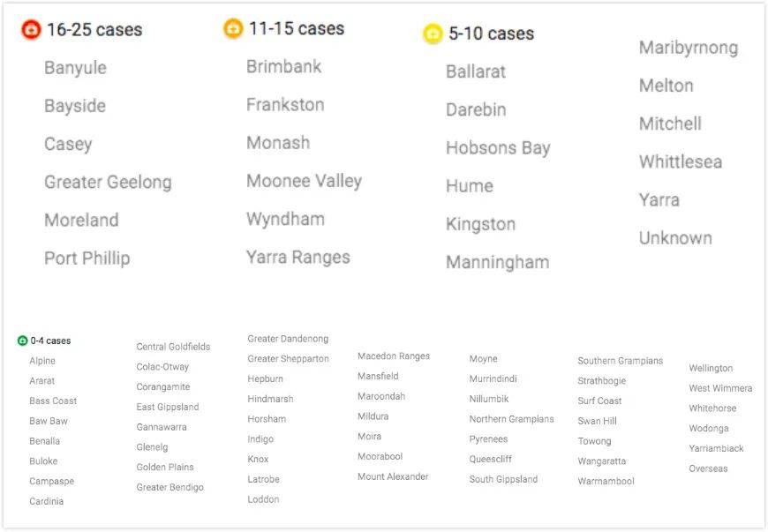The height and width of the screenshot is (532, 768).
Task: Click the 16-25 cases heading text
Action: [94, 30]
